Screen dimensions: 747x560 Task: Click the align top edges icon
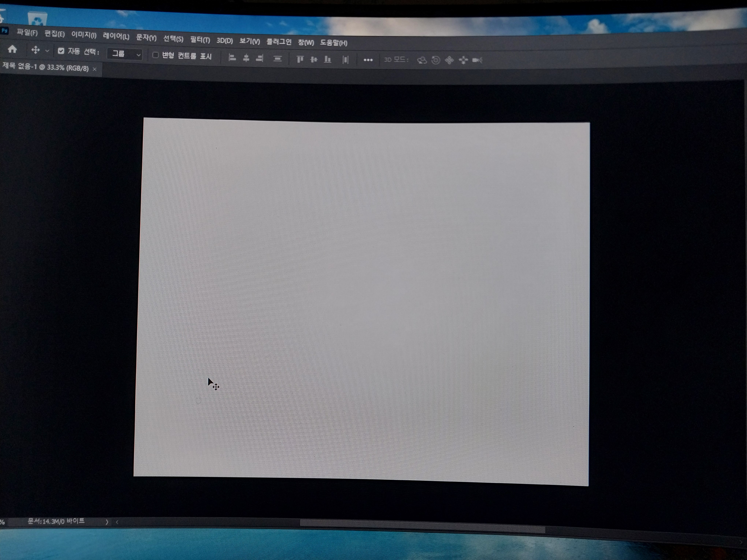pyautogui.click(x=300, y=59)
